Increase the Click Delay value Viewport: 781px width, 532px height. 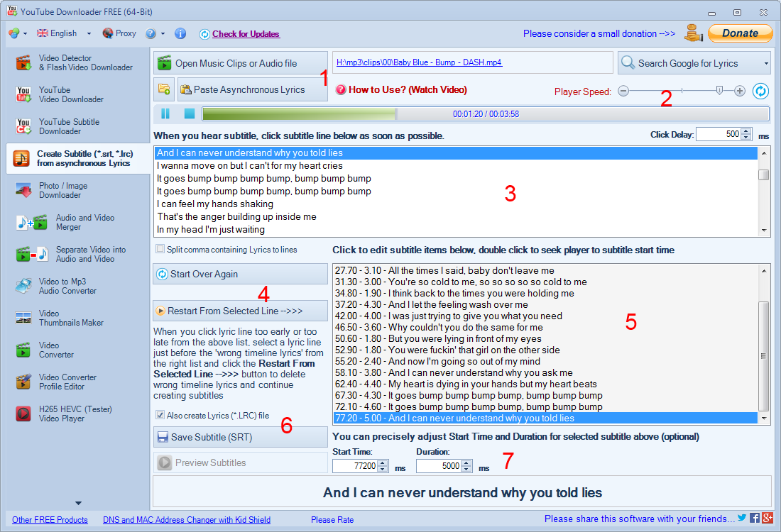(746, 131)
